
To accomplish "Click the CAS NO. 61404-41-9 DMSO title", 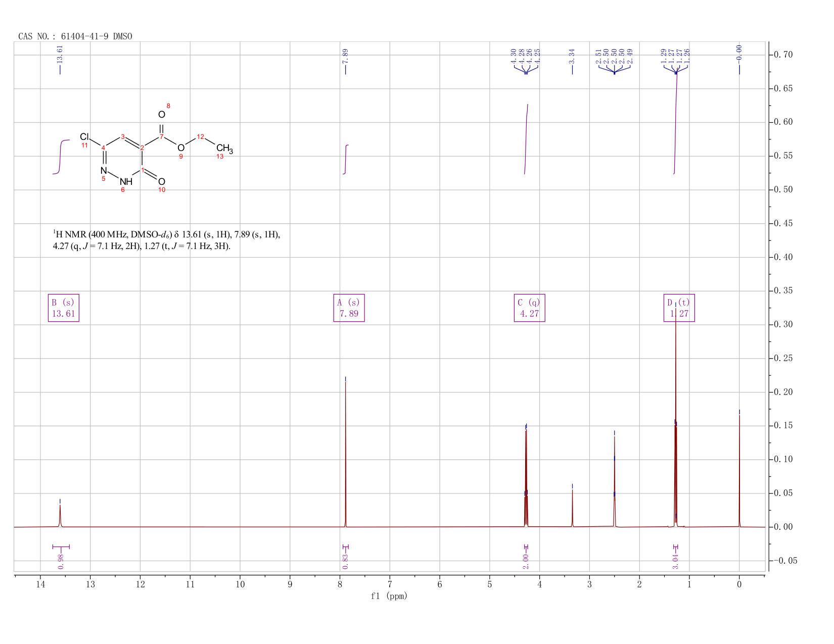I will coord(75,36).
